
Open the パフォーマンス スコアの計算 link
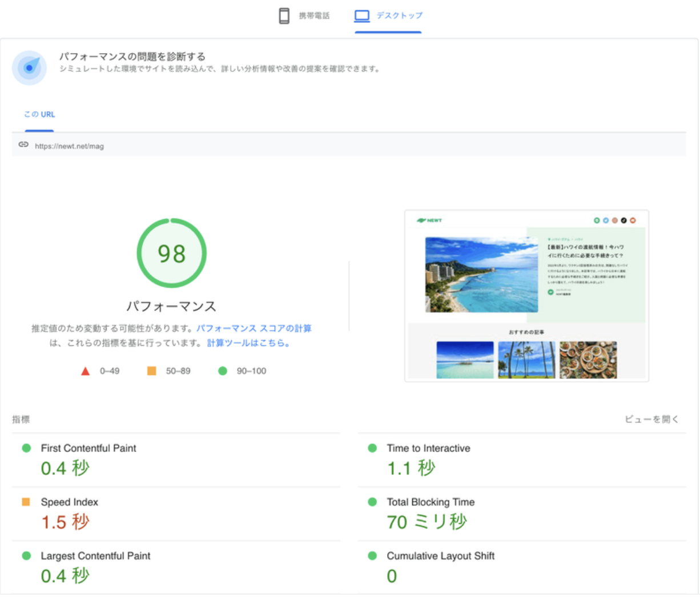[x=254, y=328]
